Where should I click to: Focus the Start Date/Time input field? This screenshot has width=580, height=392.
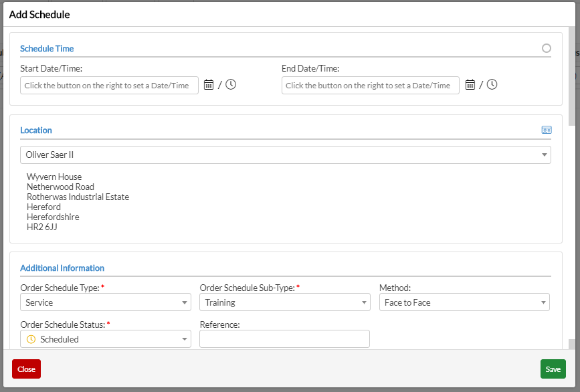pos(109,86)
